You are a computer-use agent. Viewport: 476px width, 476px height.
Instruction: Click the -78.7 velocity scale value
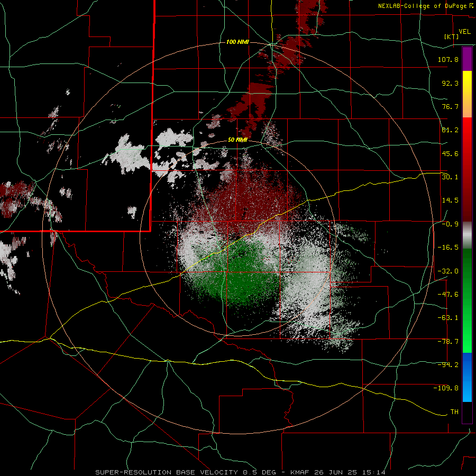pyautogui.click(x=448, y=342)
